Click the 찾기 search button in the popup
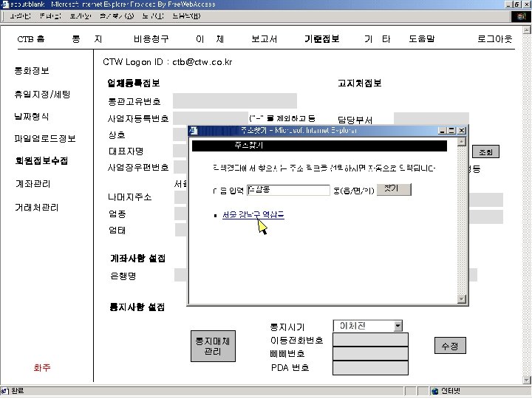Screen dimensions: 532x399 point(394,189)
